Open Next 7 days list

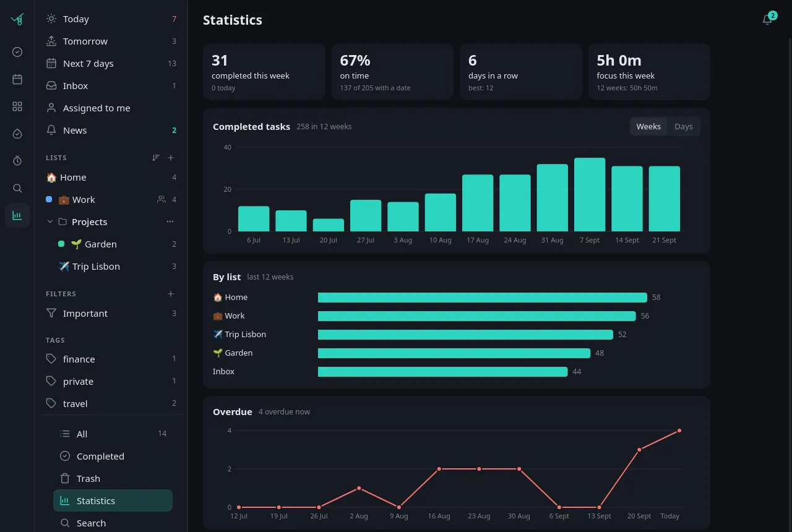tap(111, 64)
